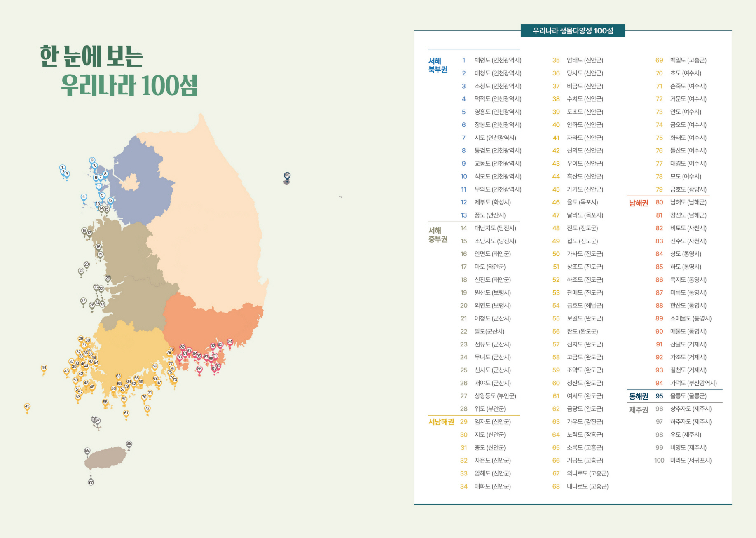Select the yellow pin numbered 72

pyautogui.click(x=147, y=409)
